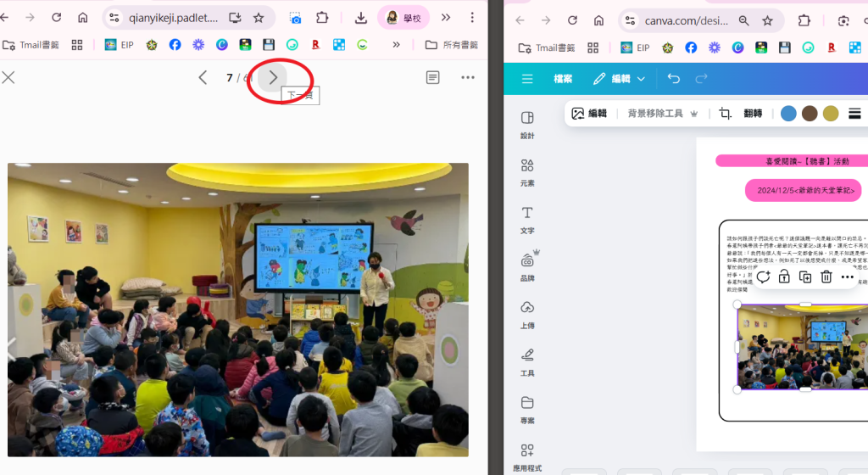The image size is (868, 475).
Task: Duplicate the selected image in Canva
Action: pyautogui.click(x=805, y=277)
